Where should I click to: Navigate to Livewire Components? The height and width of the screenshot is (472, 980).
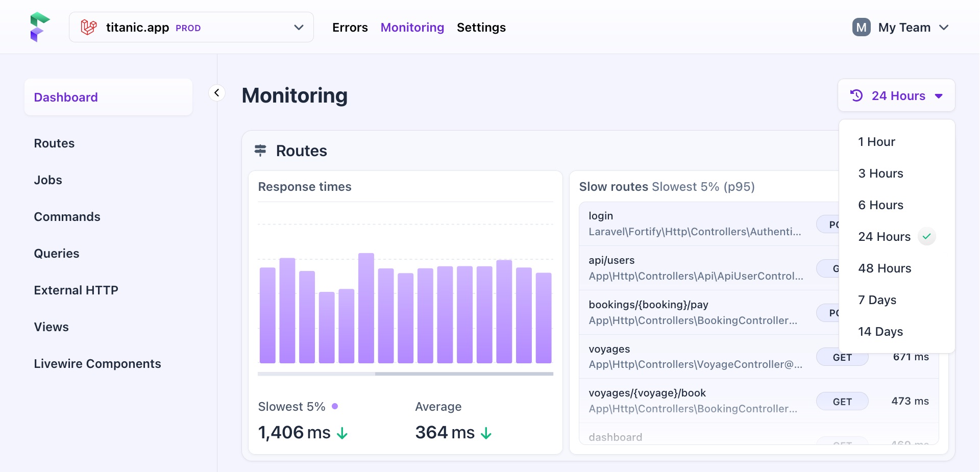point(97,363)
